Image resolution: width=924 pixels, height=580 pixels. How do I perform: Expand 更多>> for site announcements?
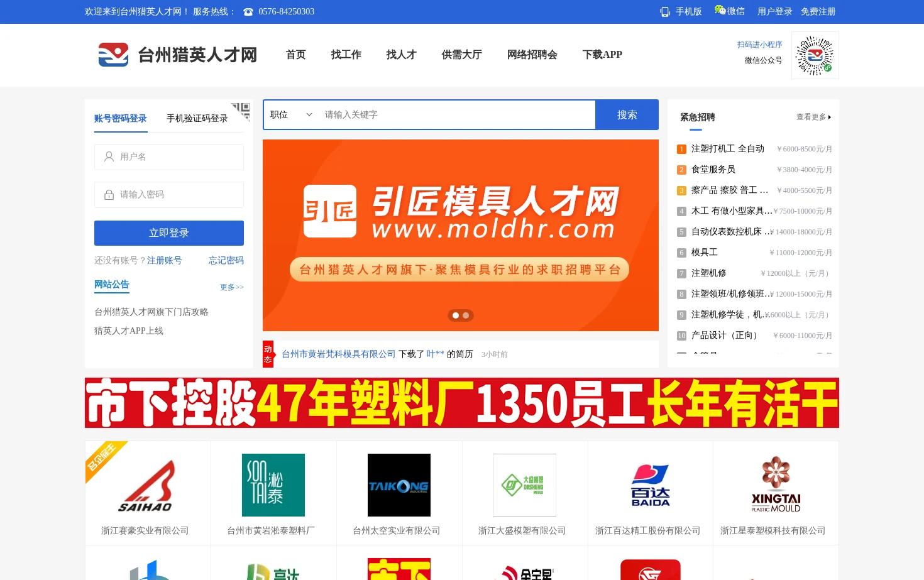point(232,287)
